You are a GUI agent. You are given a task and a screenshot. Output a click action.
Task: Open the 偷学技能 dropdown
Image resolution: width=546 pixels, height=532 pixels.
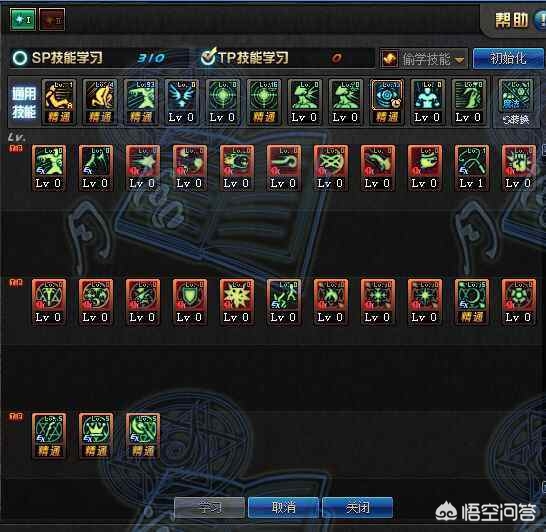(x=424, y=59)
